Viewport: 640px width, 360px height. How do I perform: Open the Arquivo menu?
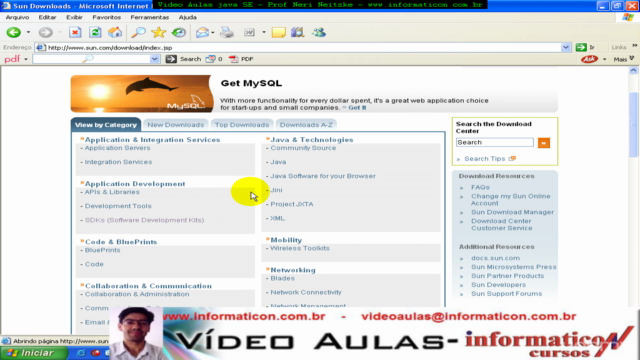[17, 17]
